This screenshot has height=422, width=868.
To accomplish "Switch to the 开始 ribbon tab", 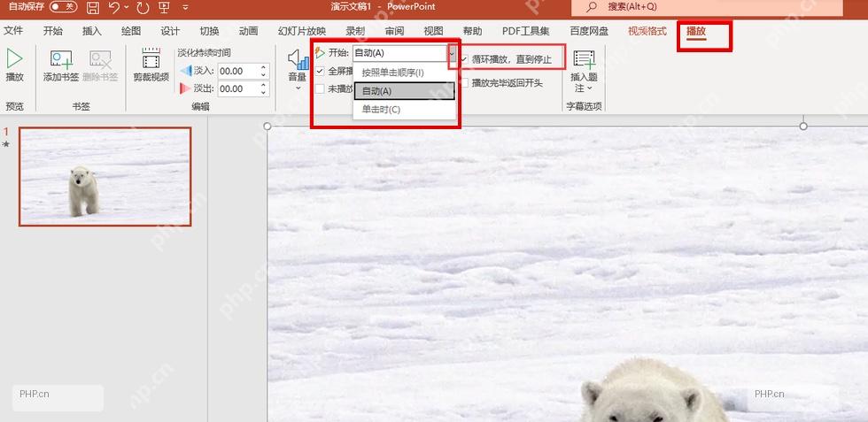I will [x=52, y=31].
